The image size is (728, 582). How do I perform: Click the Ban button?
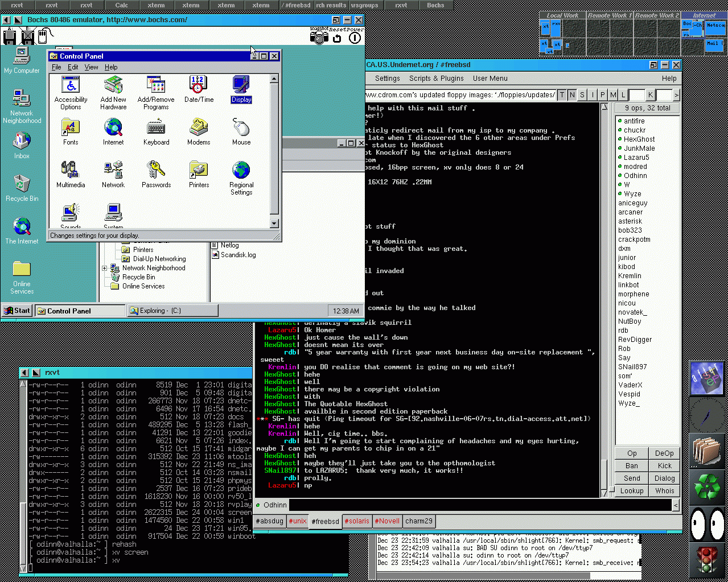click(632, 466)
